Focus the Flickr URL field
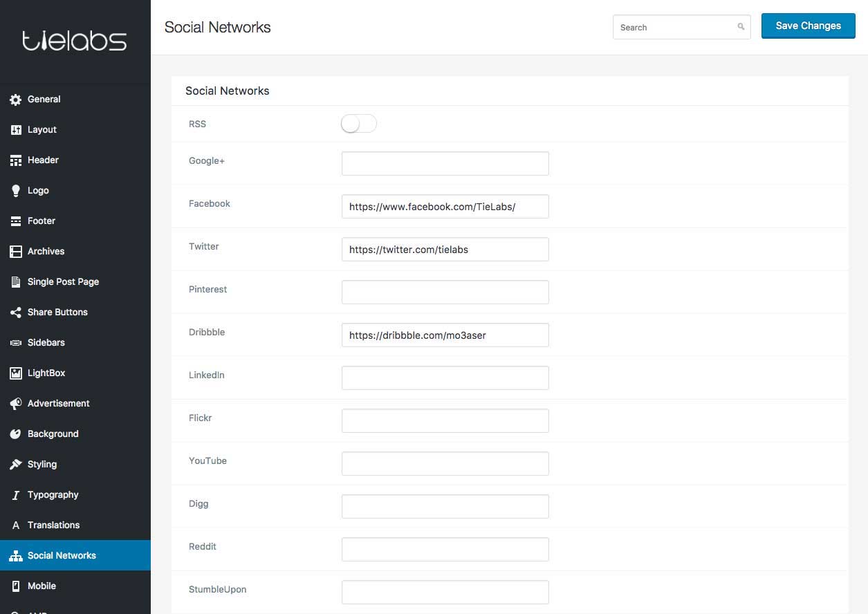Screen dimensions: 868x614 445,421
